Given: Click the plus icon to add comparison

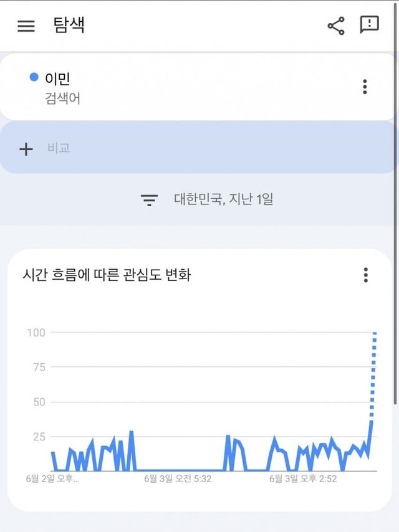Looking at the screenshot, I should click(x=26, y=149).
